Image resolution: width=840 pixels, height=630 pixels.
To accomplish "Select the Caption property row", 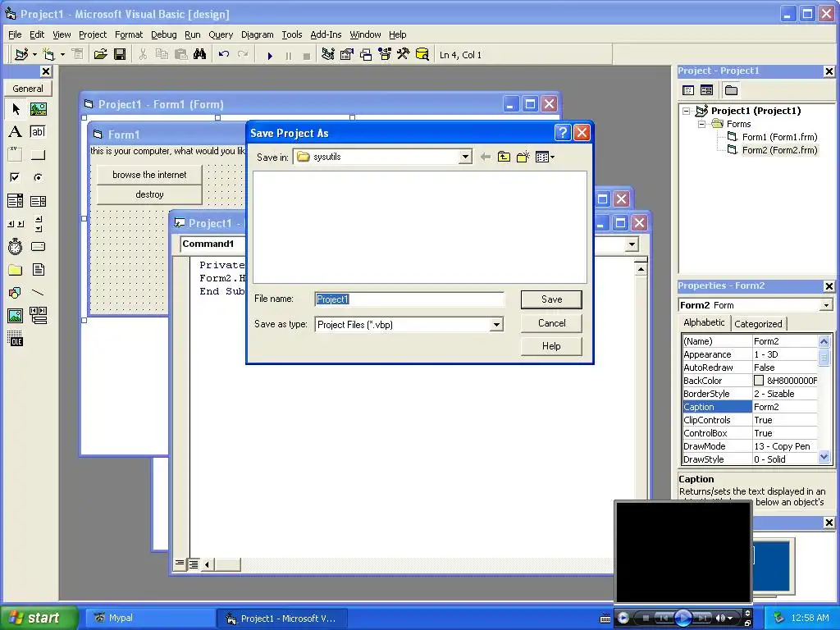I will pyautogui.click(x=750, y=407).
